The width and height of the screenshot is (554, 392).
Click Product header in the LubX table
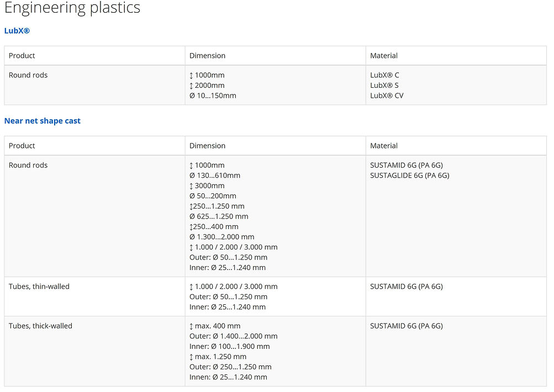22,56
